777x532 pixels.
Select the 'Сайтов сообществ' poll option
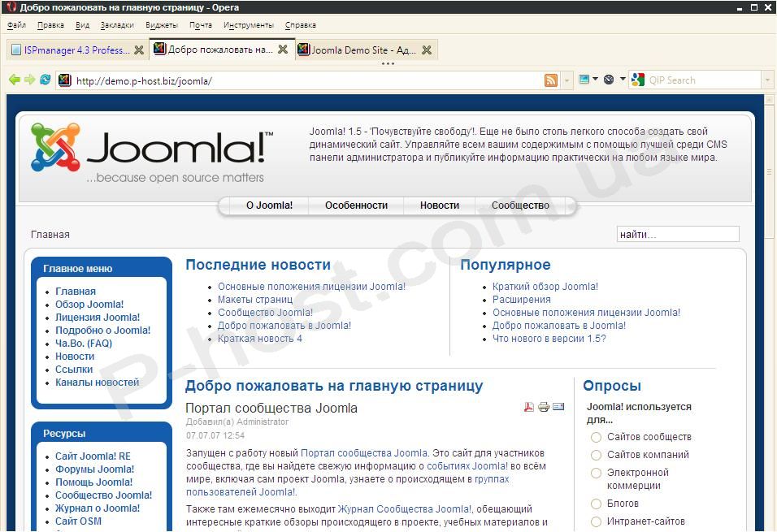596,437
